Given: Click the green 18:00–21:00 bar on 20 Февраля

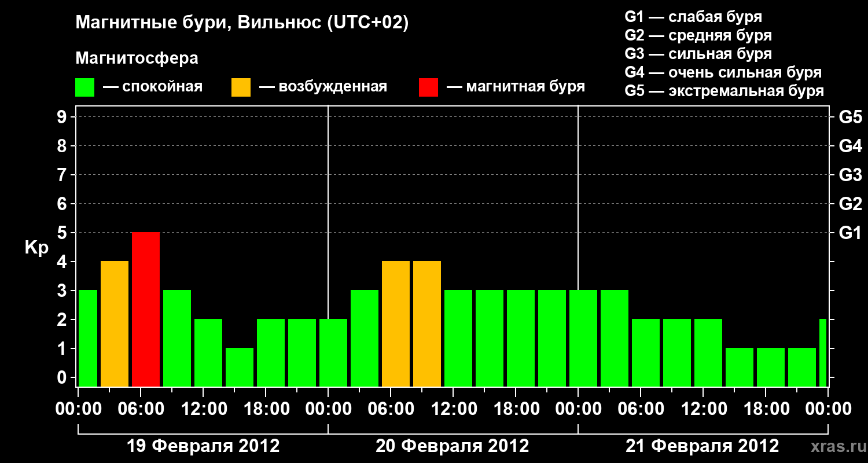Looking at the screenshot, I should [x=521, y=338].
